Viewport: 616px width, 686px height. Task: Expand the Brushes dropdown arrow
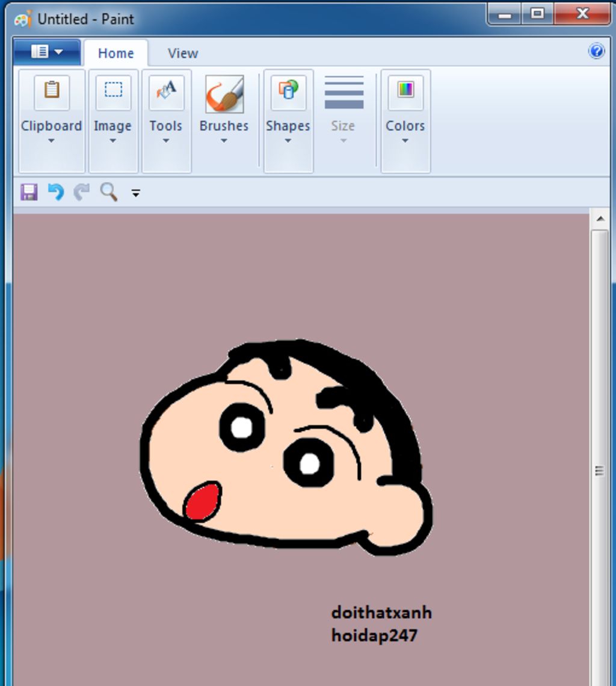click(x=224, y=141)
